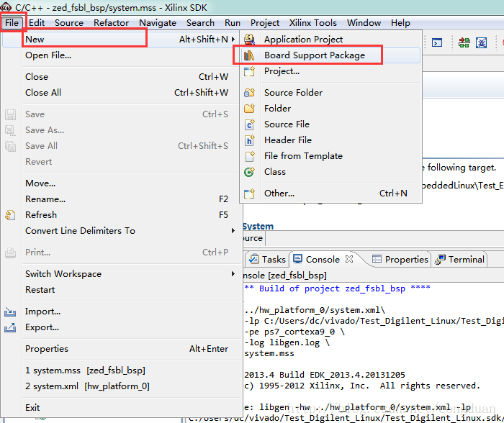Click the C Source File icon
Image resolution: width=504 pixels, height=423 pixels.
click(x=249, y=124)
